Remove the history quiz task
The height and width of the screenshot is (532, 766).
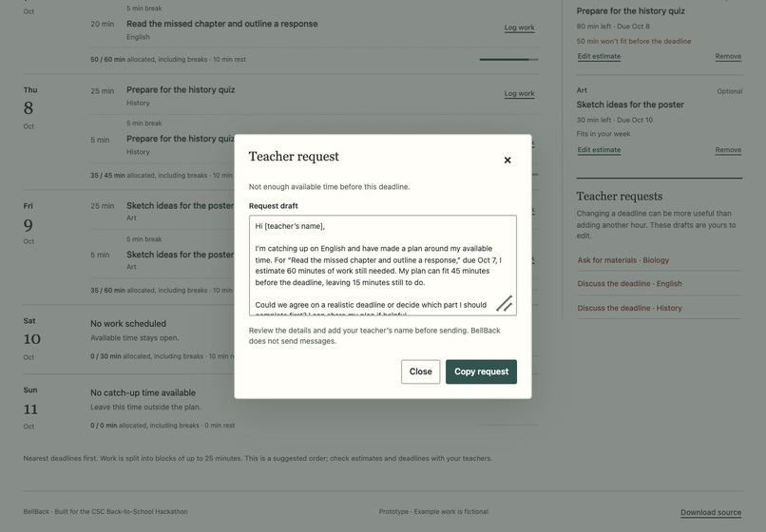point(728,56)
